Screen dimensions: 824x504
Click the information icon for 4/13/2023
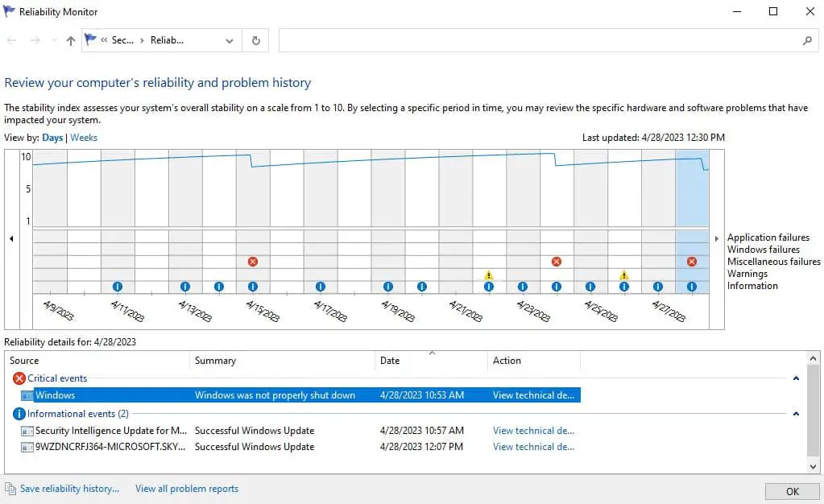185,287
